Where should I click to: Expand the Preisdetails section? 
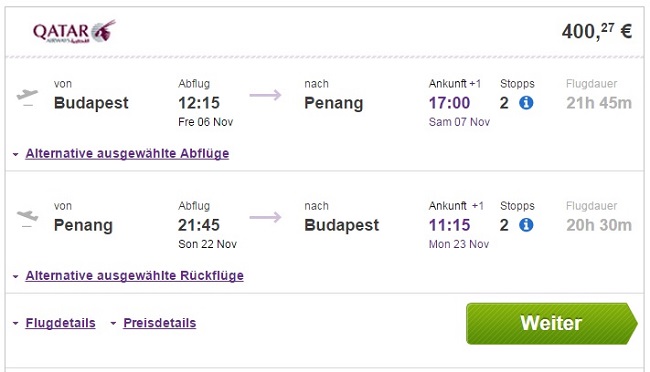point(160,323)
